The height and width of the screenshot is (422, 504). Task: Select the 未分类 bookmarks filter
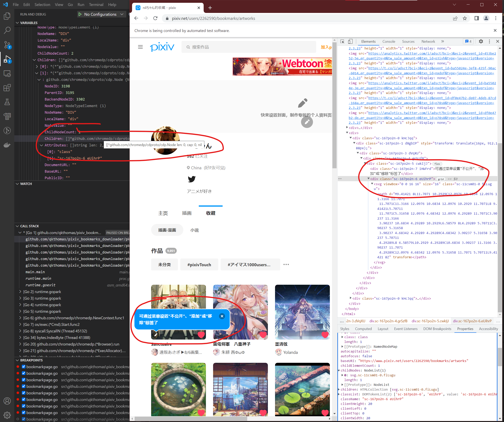164,264
